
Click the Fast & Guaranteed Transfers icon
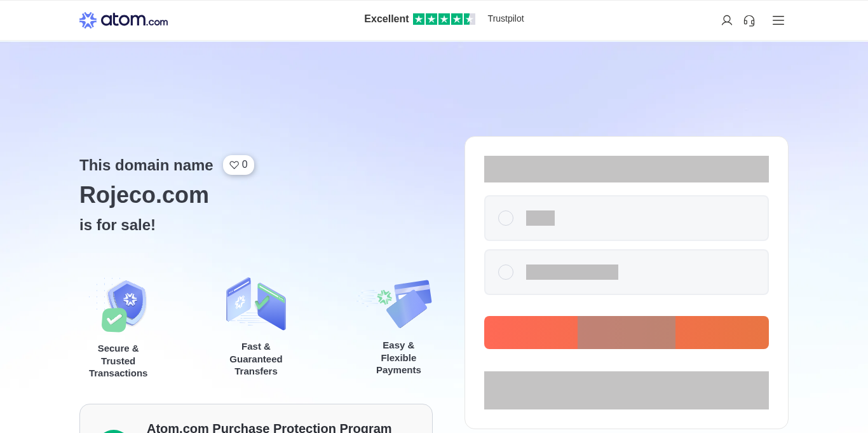[256, 304]
